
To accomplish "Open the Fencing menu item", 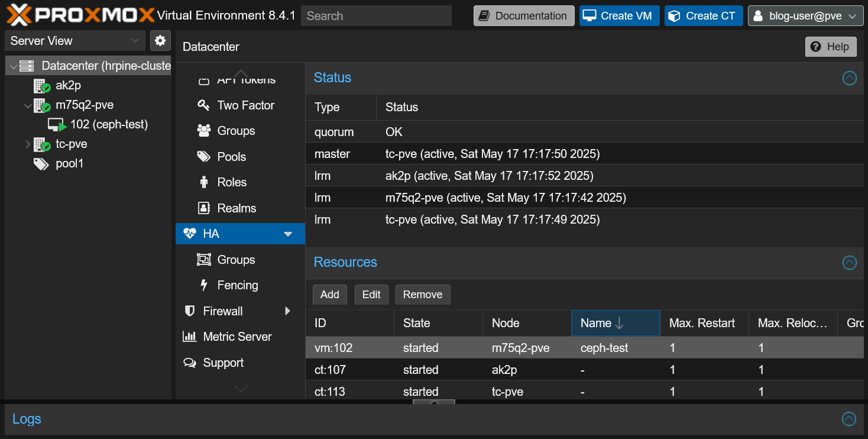I will tap(240, 285).
